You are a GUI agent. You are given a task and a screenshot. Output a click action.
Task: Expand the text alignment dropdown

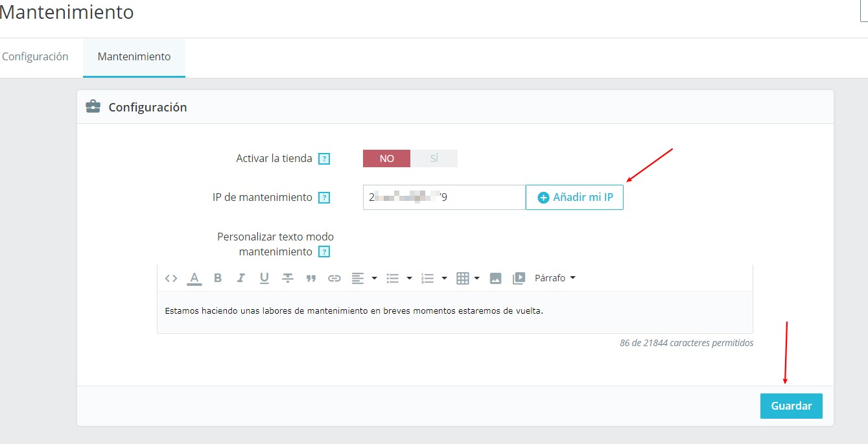374,278
